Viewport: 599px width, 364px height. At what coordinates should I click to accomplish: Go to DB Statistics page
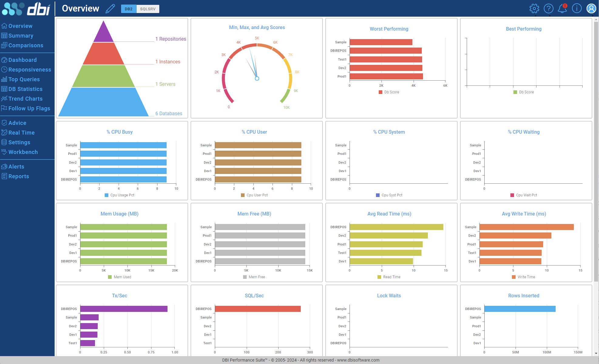(x=25, y=89)
